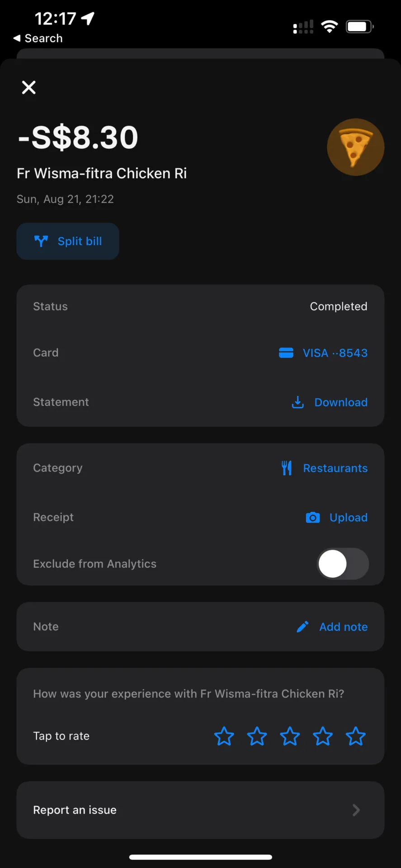Give a three-star rating
This screenshot has width=401, height=868.
pos(290,736)
